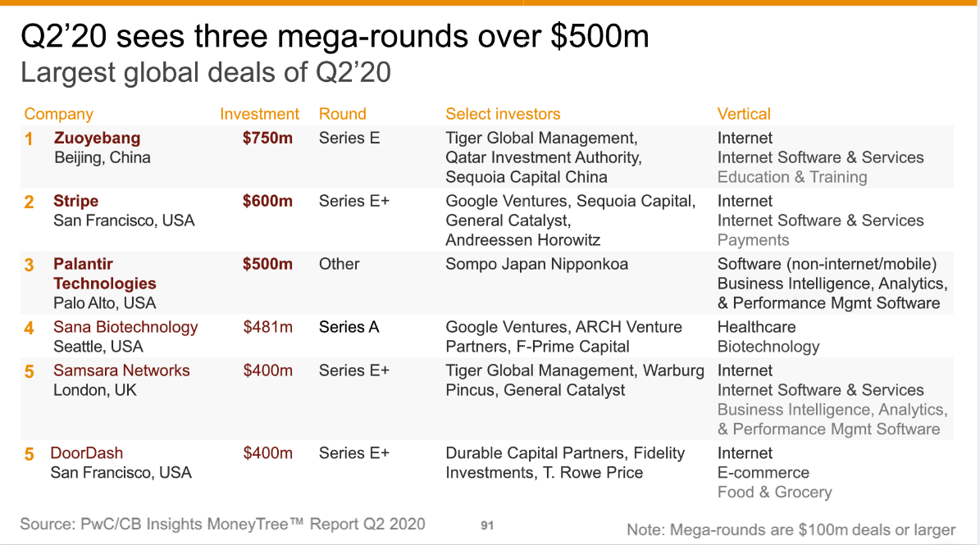Click the Company column header
This screenshot has width=980, height=545.
[x=58, y=114]
